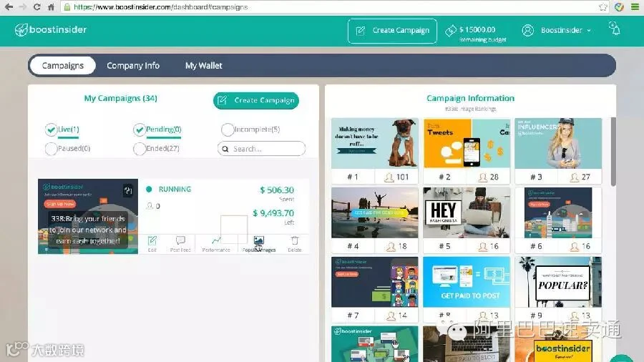Click the share icon on campaign thumbnail
The height and width of the screenshot is (362, 644).
click(x=128, y=190)
